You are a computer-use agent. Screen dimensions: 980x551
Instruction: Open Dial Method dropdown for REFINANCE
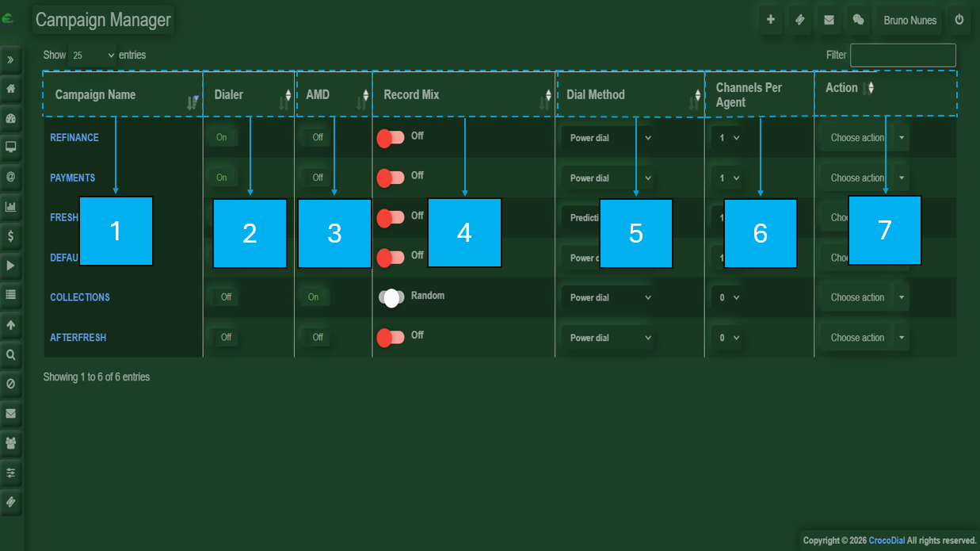coord(608,138)
